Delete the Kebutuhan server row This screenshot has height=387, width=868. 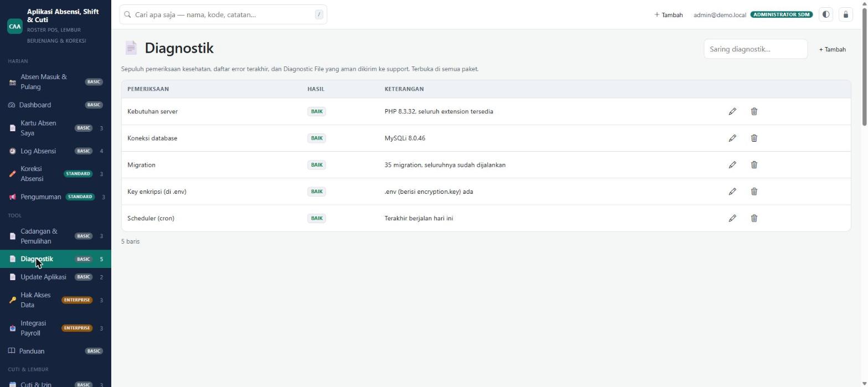754,111
